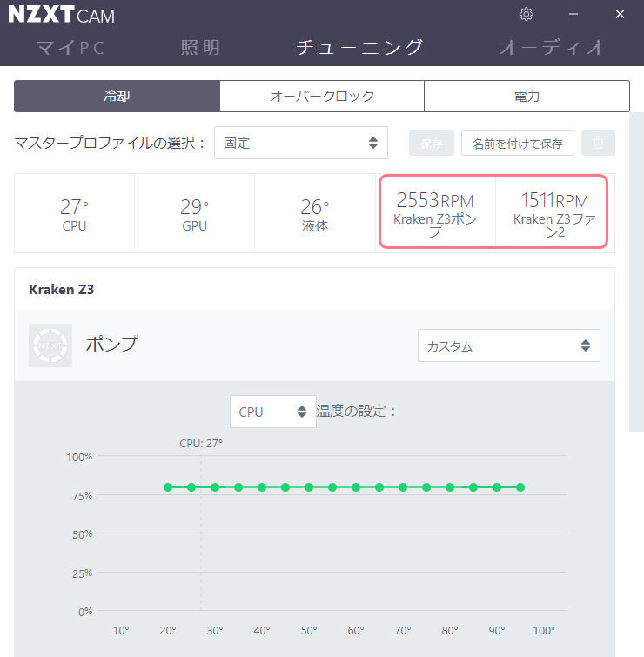Click the 2553RPM Kraken Z3 pump tile
The width and height of the screenshot is (644, 657).
(435, 213)
